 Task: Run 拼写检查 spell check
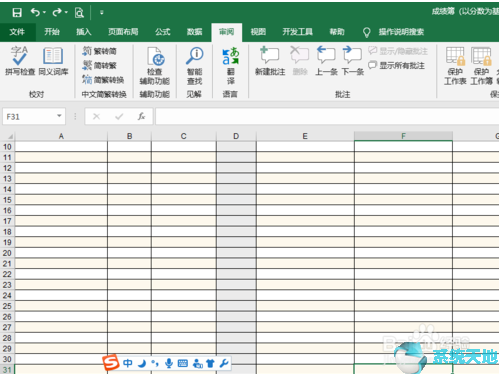tap(20, 61)
